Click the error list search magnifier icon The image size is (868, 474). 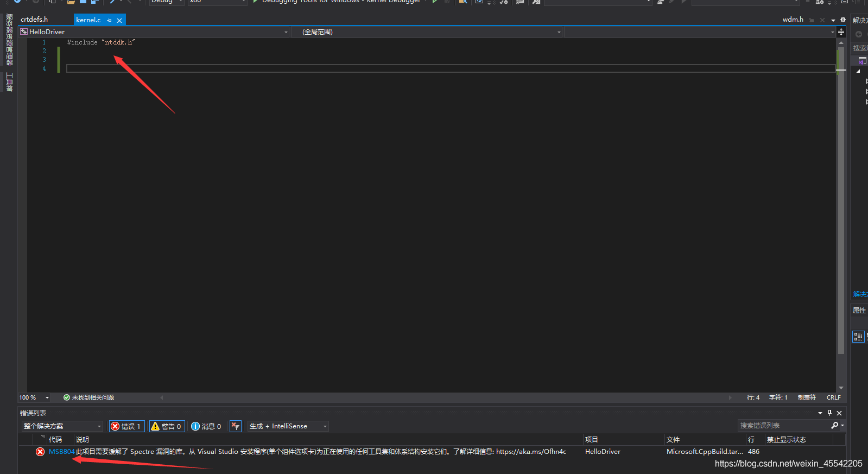pos(835,425)
